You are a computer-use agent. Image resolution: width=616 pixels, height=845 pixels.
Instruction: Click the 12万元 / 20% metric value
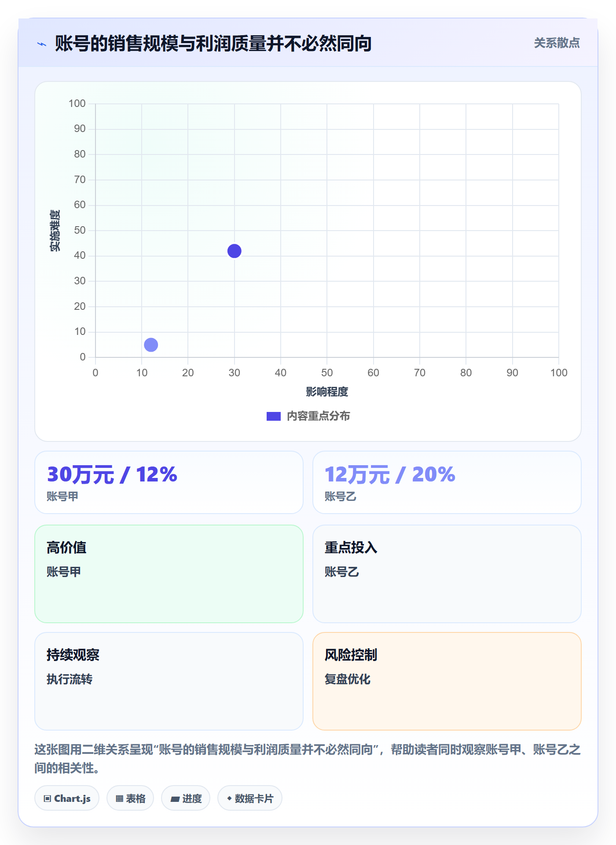(x=390, y=474)
